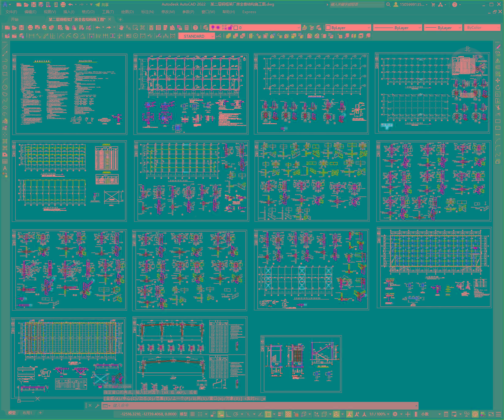The height and width of the screenshot is (420, 504).
Task: Click the Center Mark dimension icon
Action: pos(135,36)
